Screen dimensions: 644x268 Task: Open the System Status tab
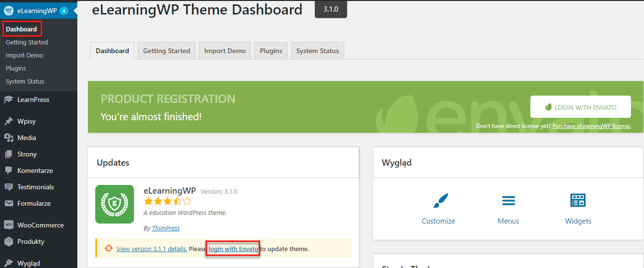pyautogui.click(x=318, y=51)
